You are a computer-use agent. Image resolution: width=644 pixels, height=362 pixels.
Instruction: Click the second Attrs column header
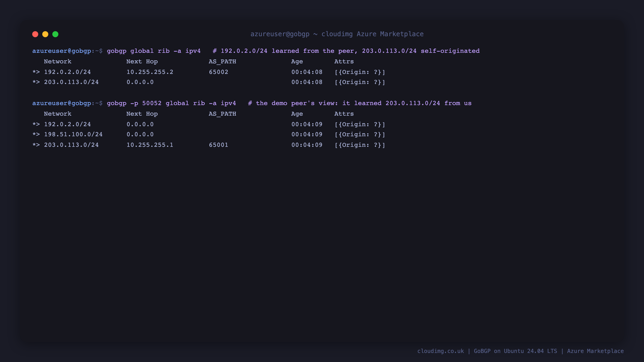coord(344,114)
